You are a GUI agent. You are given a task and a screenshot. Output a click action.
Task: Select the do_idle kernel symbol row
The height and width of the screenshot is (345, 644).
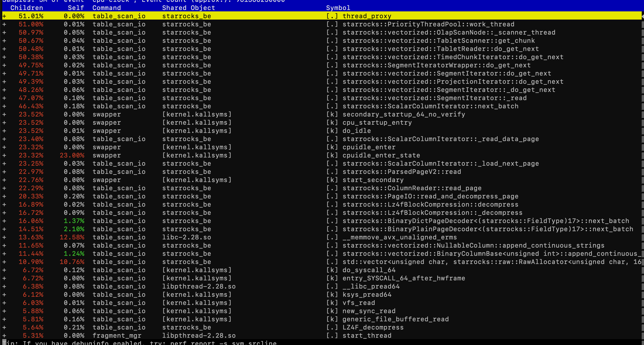pos(357,131)
